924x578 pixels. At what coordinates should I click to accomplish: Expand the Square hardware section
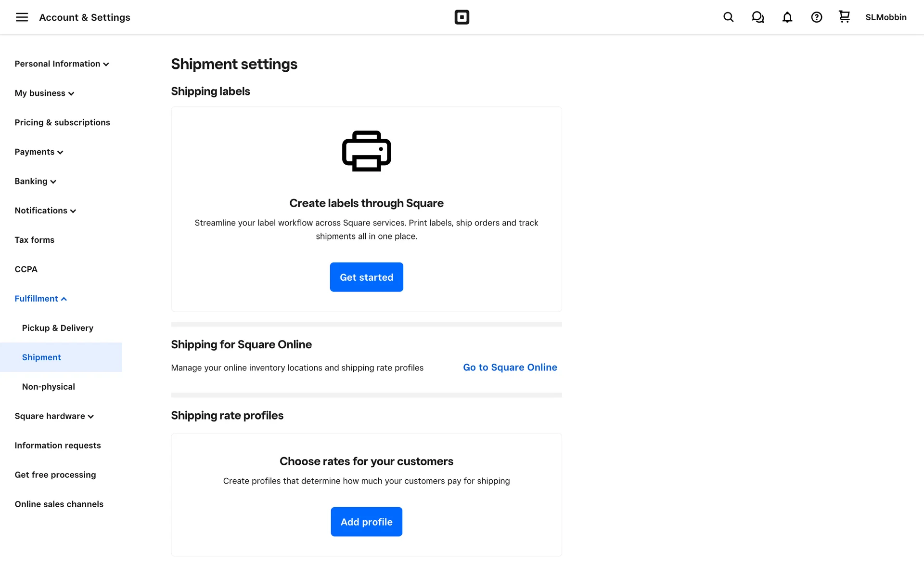(54, 416)
